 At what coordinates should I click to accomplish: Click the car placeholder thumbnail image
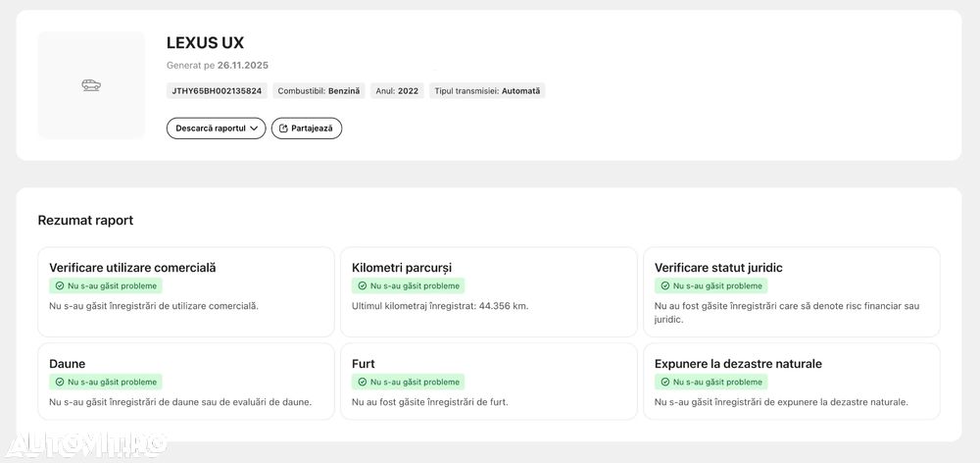tap(91, 85)
